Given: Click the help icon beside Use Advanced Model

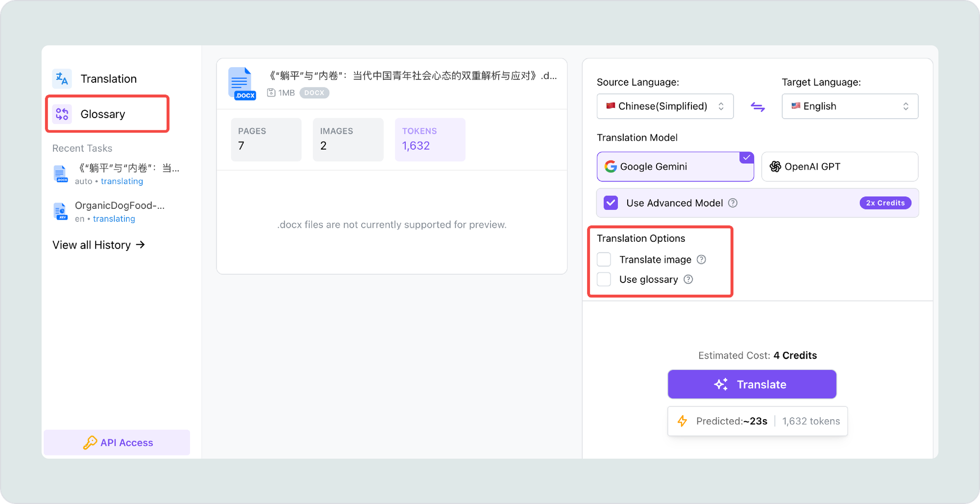Looking at the screenshot, I should (733, 203).
